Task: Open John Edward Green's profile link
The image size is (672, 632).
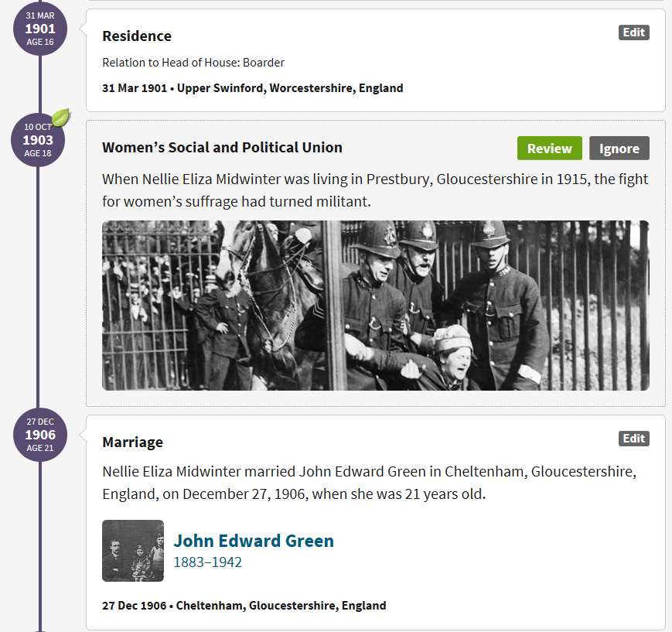Action: pyautogui.click(x=254, y=541)
